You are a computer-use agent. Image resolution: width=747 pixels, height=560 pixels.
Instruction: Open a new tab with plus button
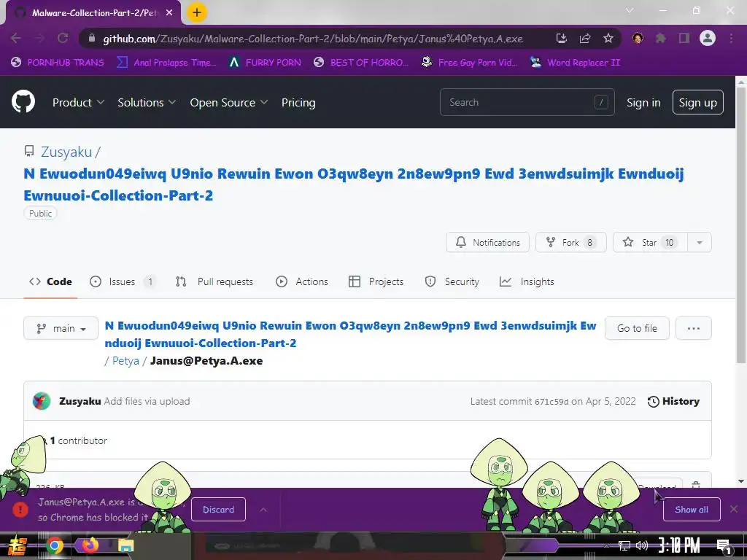click(197, 12)
